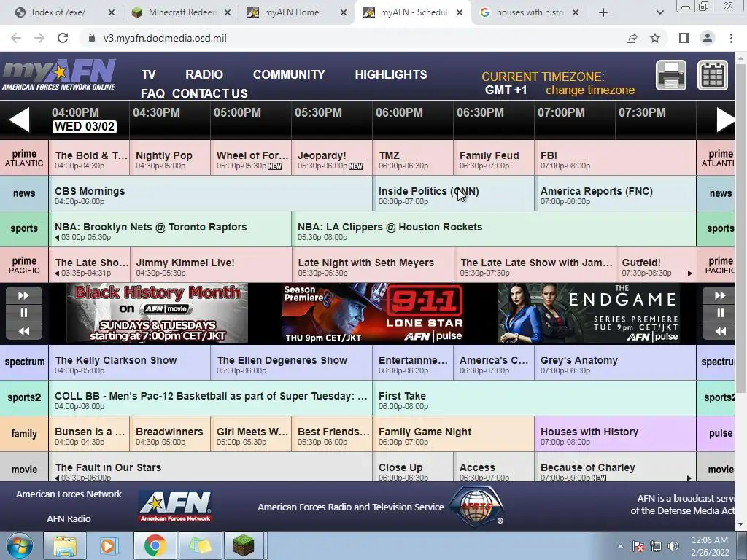Open the calendar date picker icon

pos(713,75)
